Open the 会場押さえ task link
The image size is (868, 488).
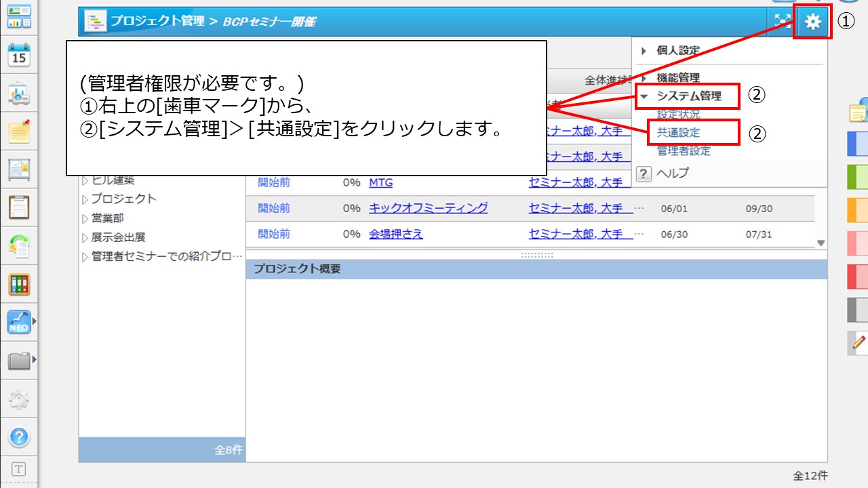point(395,234)
